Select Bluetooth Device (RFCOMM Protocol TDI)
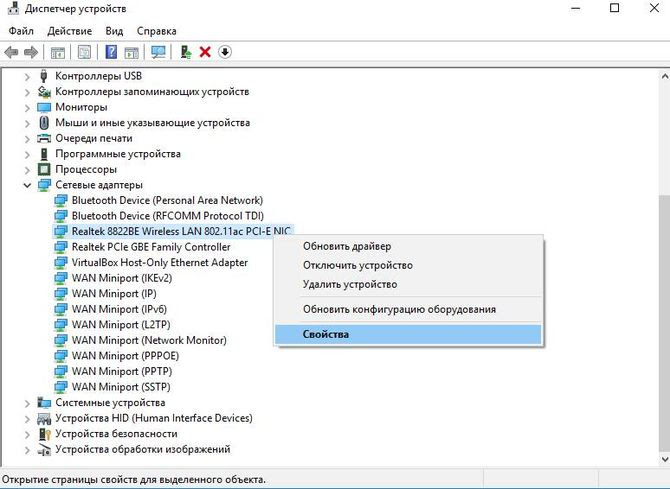The width and height of the screenshot is (670, 489). point(168,216)
